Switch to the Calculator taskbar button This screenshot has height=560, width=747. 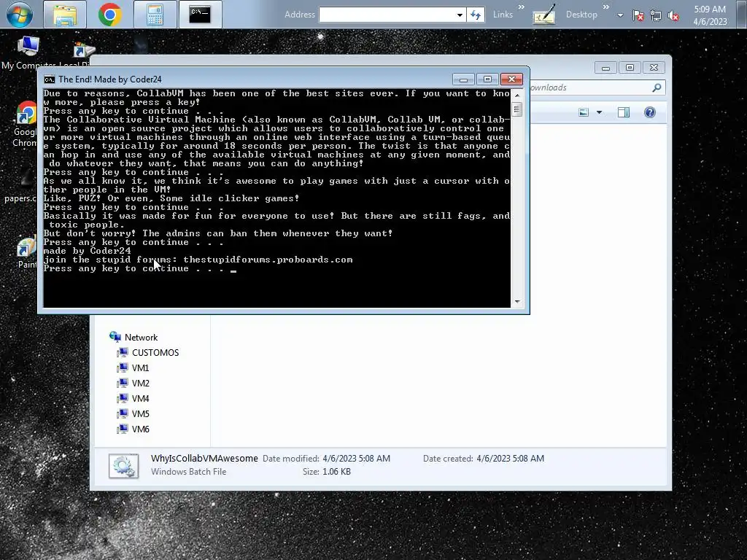155,15
